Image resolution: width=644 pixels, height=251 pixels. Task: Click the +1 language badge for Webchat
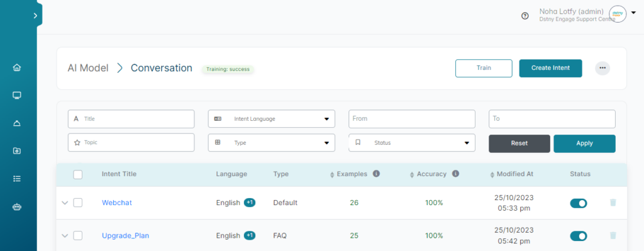tap(250, 203)
